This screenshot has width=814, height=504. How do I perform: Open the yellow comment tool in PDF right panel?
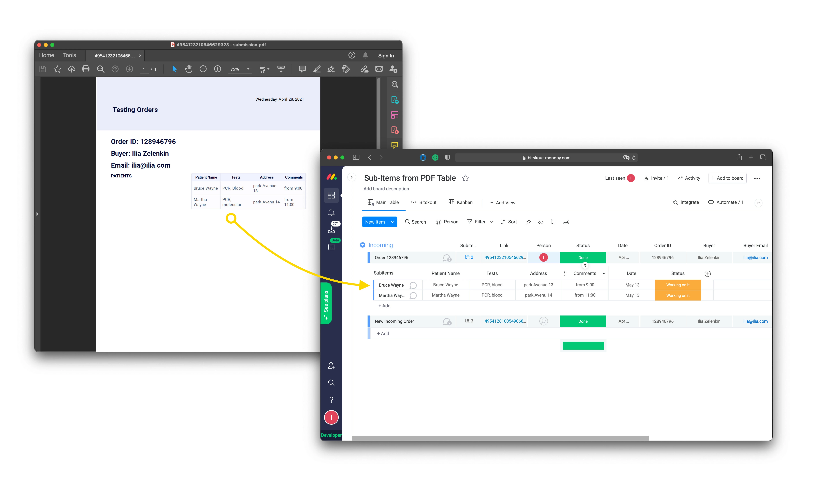395,145
